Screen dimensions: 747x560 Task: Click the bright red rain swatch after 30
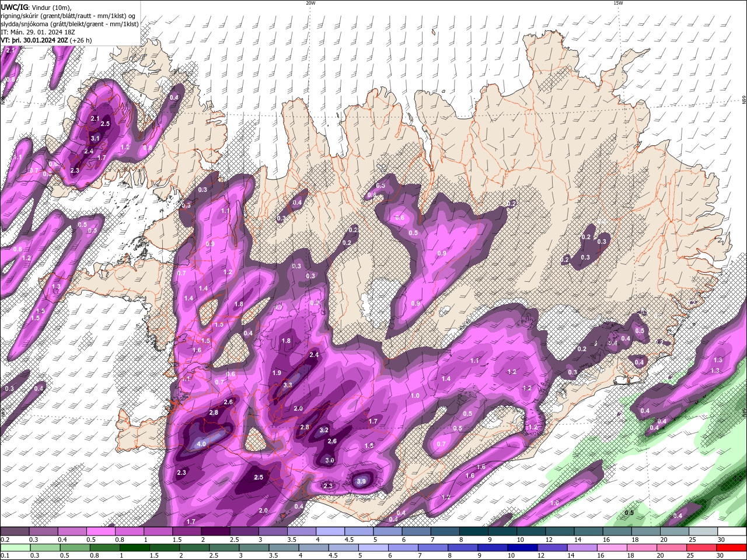pos(732,547)
